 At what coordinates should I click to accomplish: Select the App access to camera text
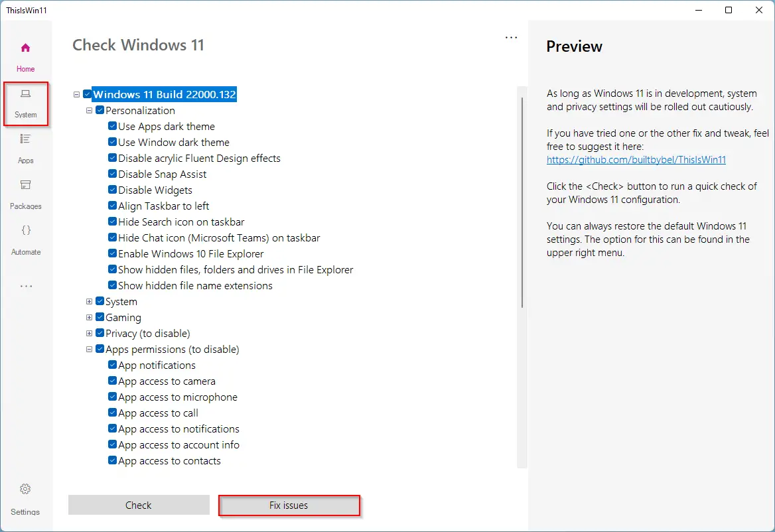pyautogui.click(x=167, y=381)
